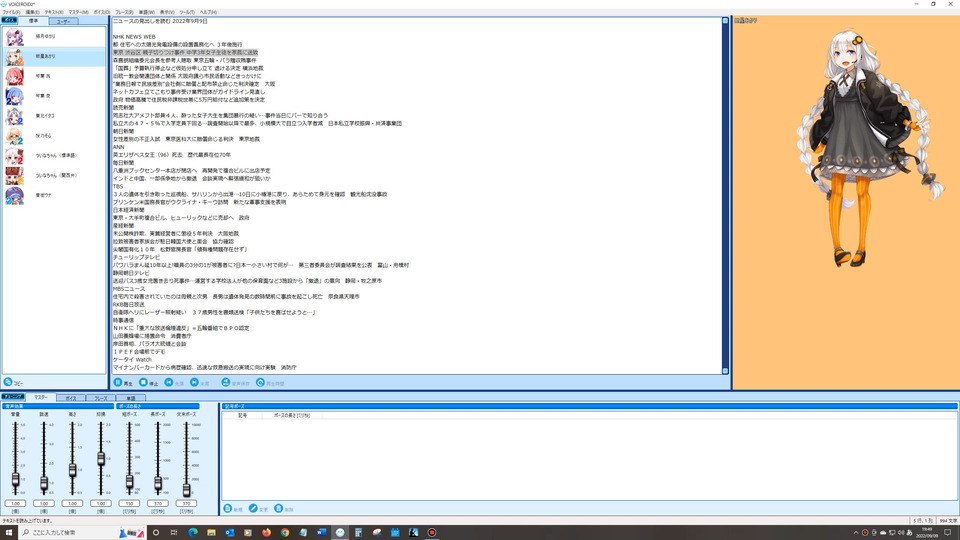Screen dimensions: 960x540
Task: Click text editor scrollbar up arrow
Action: click(x=726, y=21)
